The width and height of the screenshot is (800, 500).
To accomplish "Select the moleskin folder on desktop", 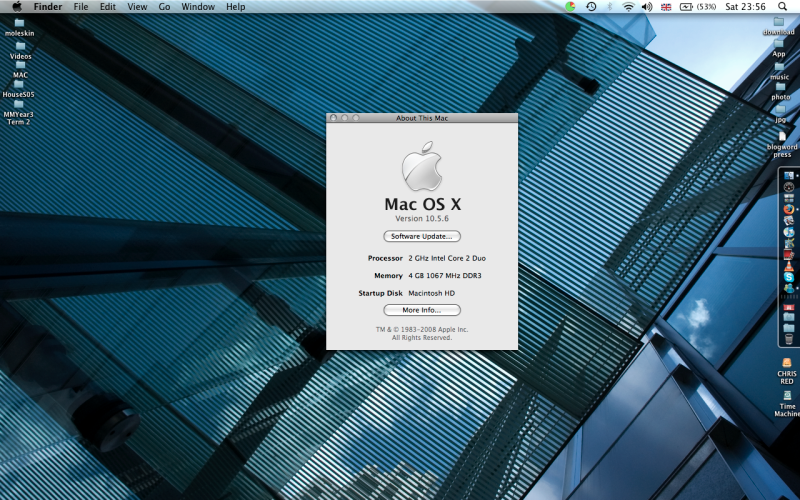I will 19,23.
